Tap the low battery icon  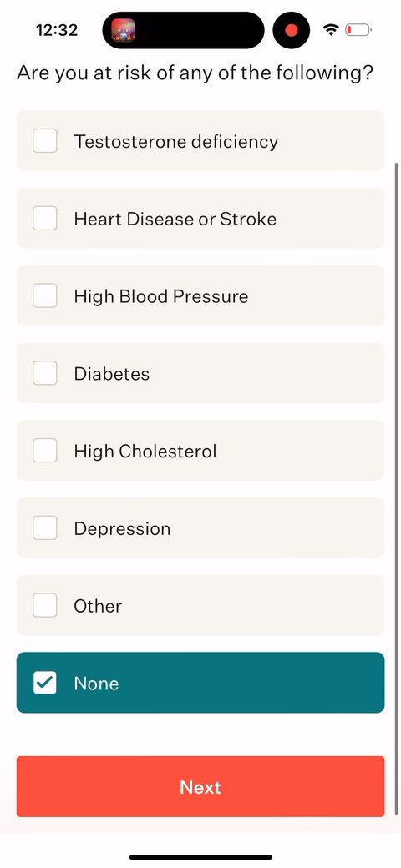pyautogui.click(x=358, y=30)
